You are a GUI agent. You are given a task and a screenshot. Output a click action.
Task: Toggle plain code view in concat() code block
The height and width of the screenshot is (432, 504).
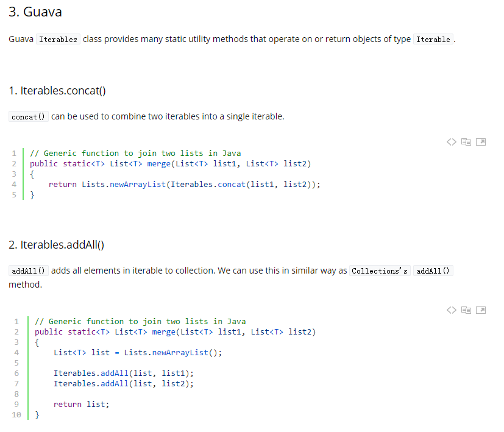click(452, 142)
